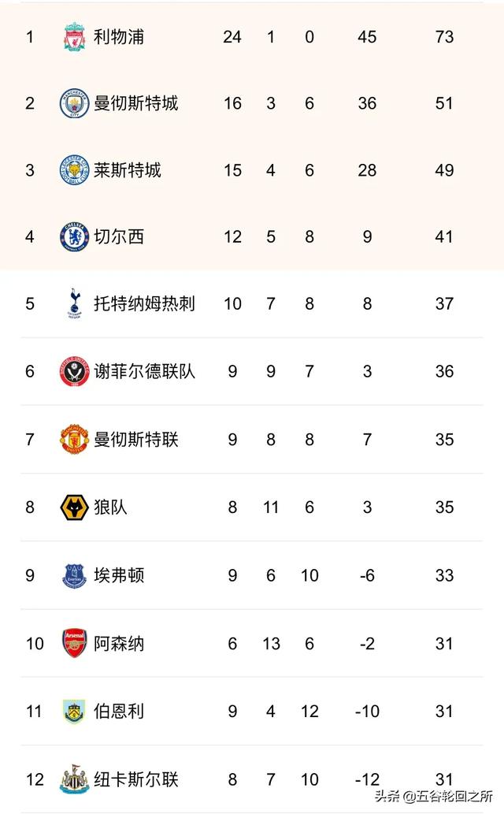The image size is (504, 814).
Task: Open the Tottenham Hotspur cockerel crest
Action: tap(74, 303)
